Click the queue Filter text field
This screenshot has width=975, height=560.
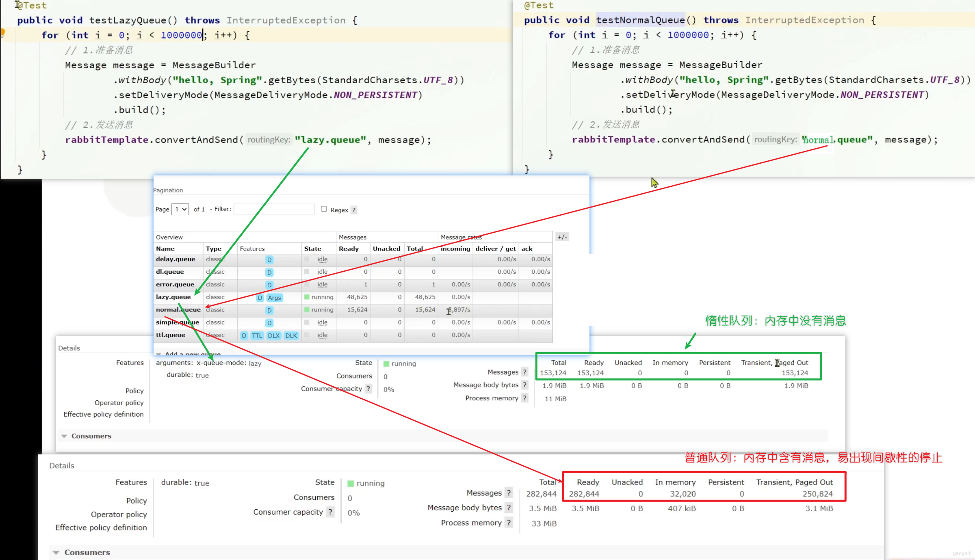tap(274, 209)
